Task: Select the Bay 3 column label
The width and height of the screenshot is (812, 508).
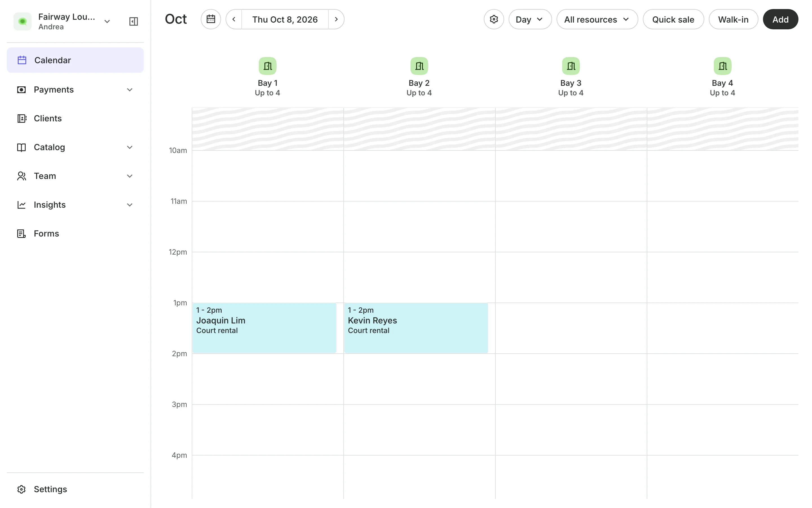Action: click(x=571, y=83)
